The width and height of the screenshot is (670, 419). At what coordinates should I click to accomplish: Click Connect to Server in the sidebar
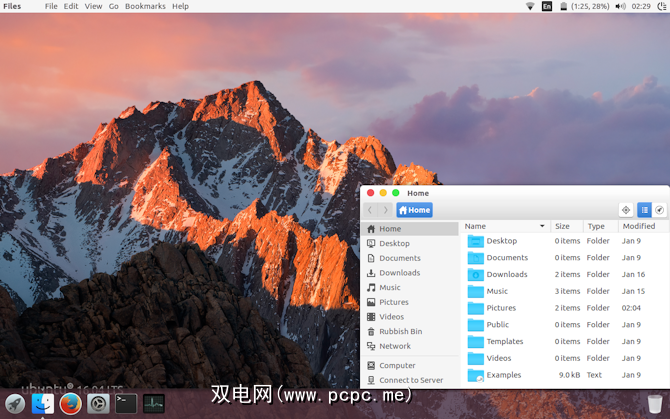[410, 380]
